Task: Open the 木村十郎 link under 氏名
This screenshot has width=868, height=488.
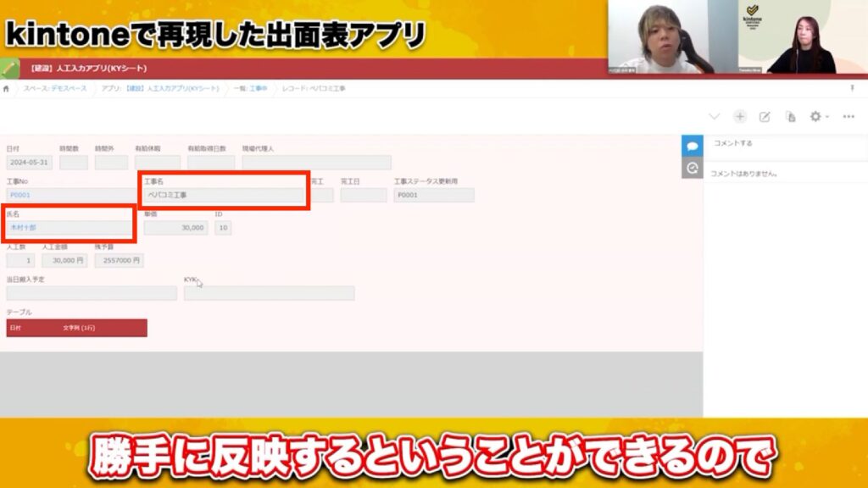Action: [x=23, y=227]
